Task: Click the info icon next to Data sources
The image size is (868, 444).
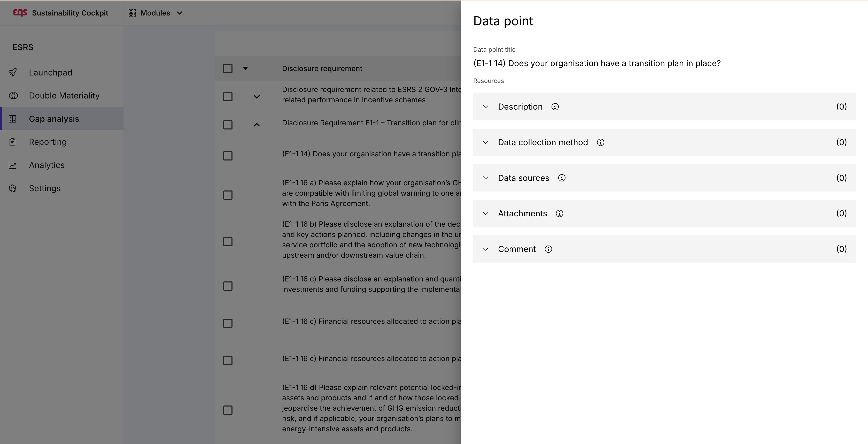Action: pos(562,178)
